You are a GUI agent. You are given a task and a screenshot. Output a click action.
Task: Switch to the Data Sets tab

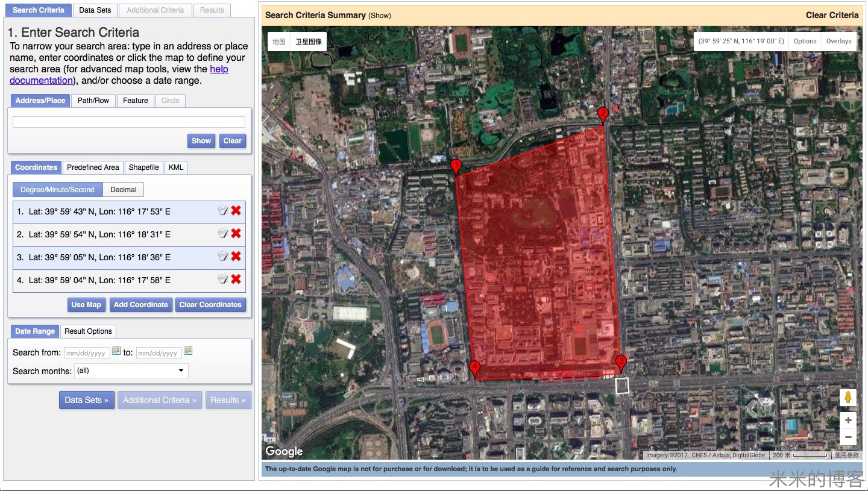click(x=95, y=10)
